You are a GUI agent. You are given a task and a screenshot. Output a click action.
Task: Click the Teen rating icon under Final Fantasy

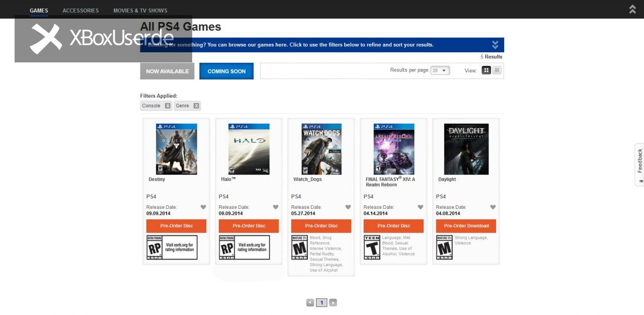tap(372, 248)
